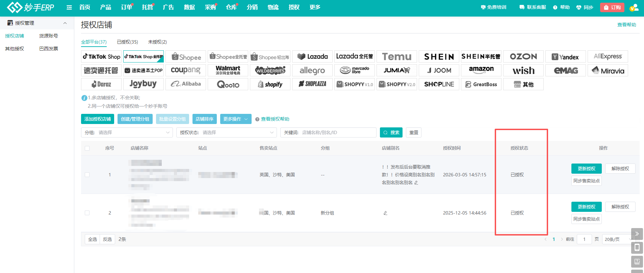644x273 pixels.
Task: Click the 联系客服 header link
Action: pyautogui.click(x=533, y=7)
